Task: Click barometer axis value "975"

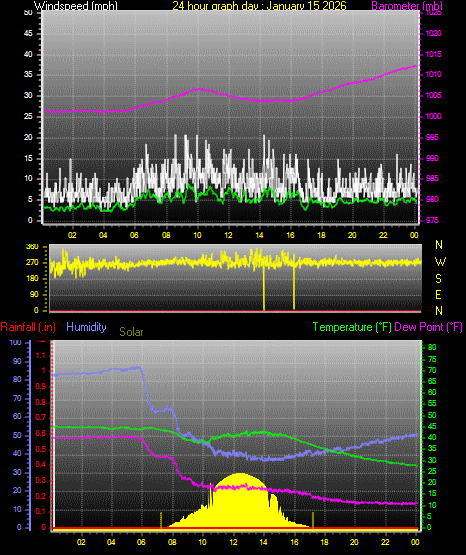Action: tap(432, 220)
